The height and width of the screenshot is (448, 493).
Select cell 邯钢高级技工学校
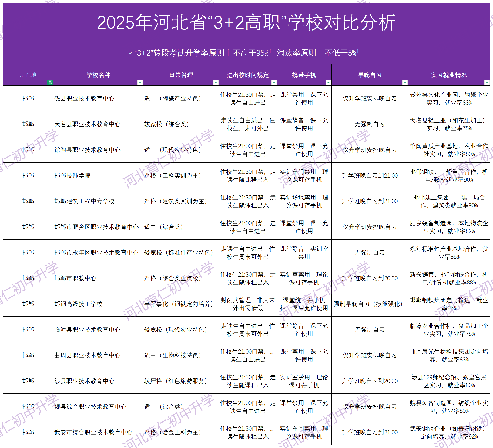pos(98,304)
